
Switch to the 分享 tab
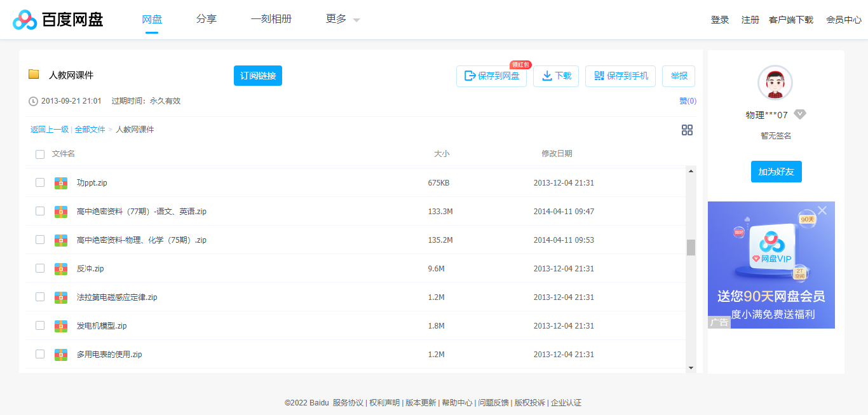click(206, 18)
